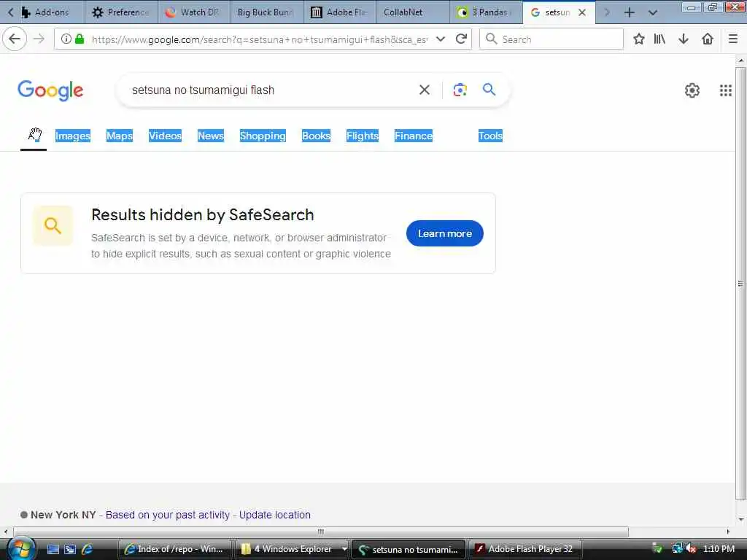Switch to the Add-ons tab
The image size is (747, 560).
52,12
